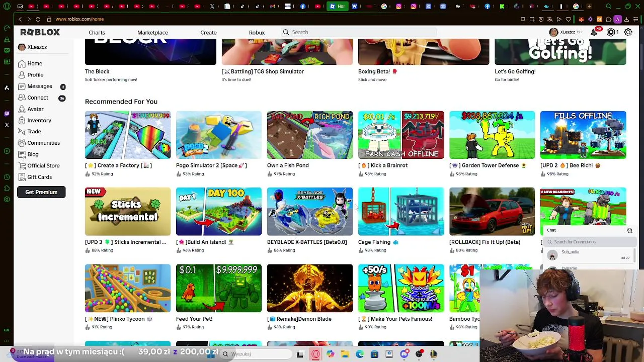Click the Let's Go Golfing! title

(x=515, y=71)
